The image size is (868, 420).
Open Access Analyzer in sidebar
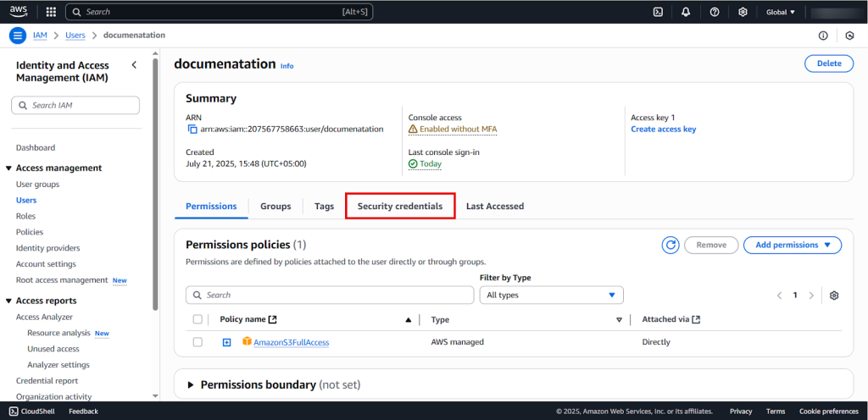point(44,317)
